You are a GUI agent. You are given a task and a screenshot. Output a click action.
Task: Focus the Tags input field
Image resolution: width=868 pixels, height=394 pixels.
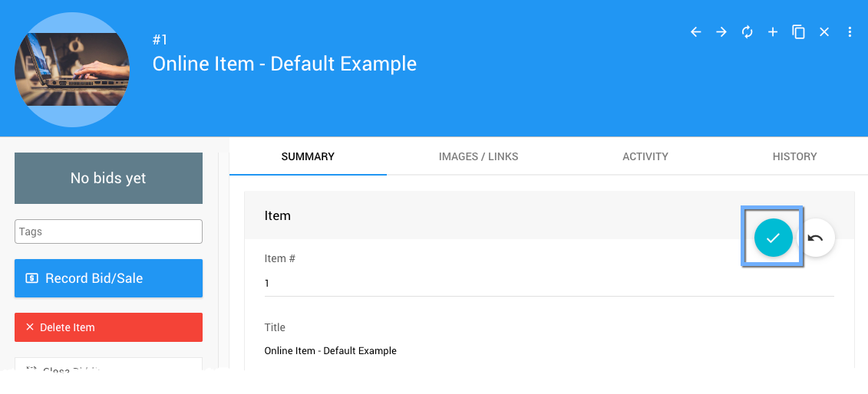click(x=108, y=231)
